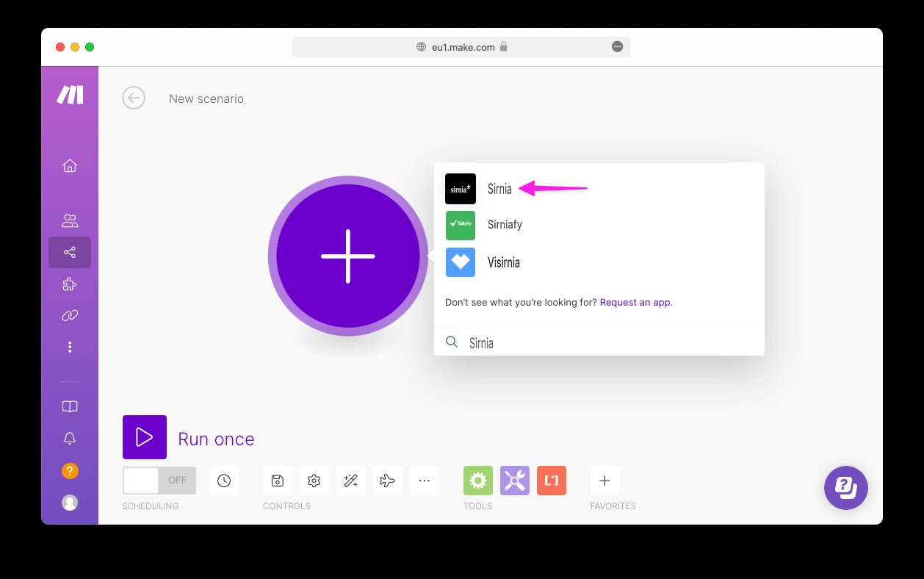Viewport: 924px width, 579px height.
Task: Open help chat bubble button
Action: tap(846, 488)
